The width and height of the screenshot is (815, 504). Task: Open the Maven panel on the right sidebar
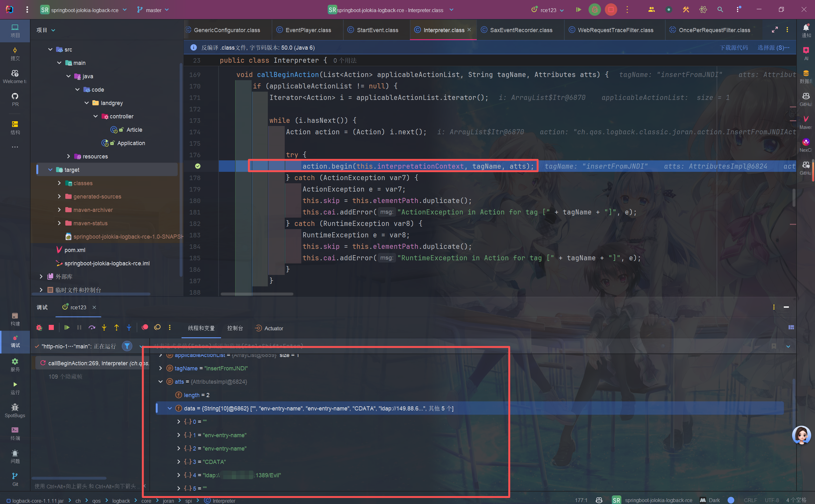pyautogui.click(x=806, y=122)
